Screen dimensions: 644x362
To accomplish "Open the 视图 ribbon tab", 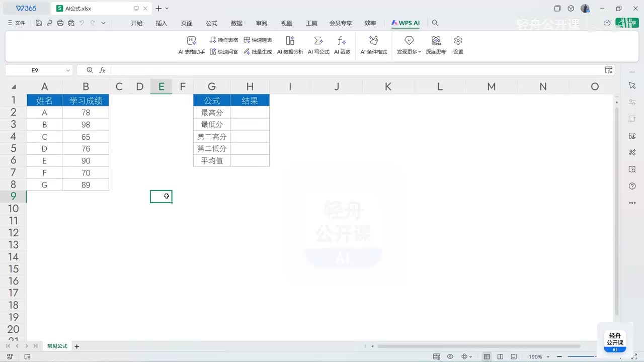I will click(286, 23).
